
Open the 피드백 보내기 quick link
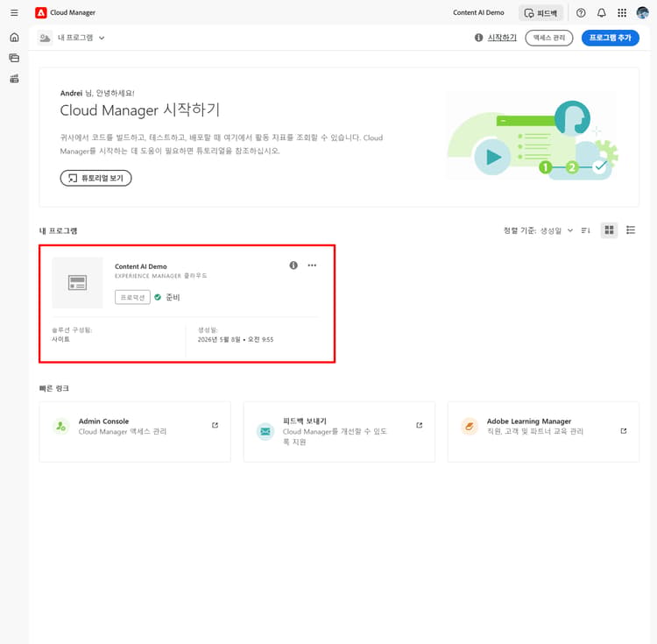(x=339, y=432)
